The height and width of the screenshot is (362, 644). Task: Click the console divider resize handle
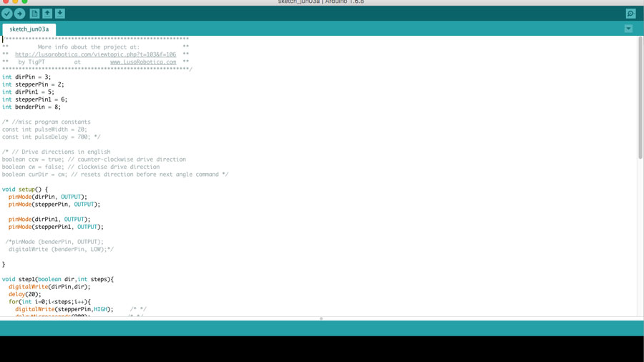coord(321,318)
